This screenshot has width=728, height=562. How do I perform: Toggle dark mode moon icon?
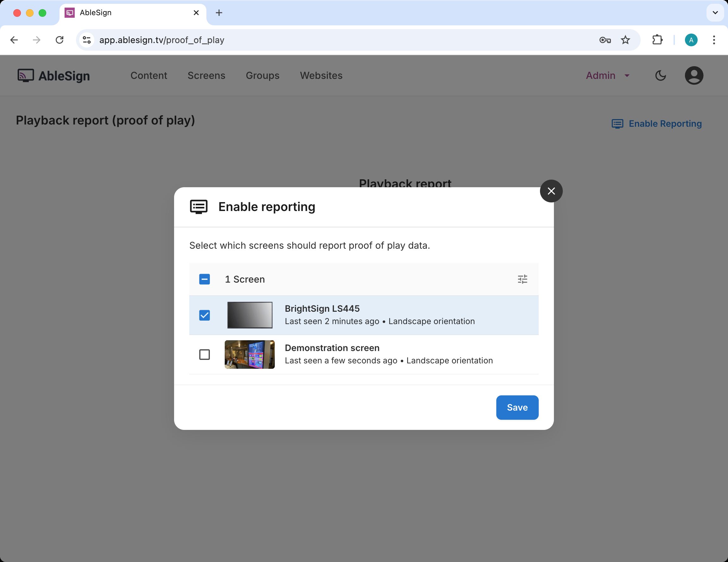pyautogui.click(x=660, y=76)
